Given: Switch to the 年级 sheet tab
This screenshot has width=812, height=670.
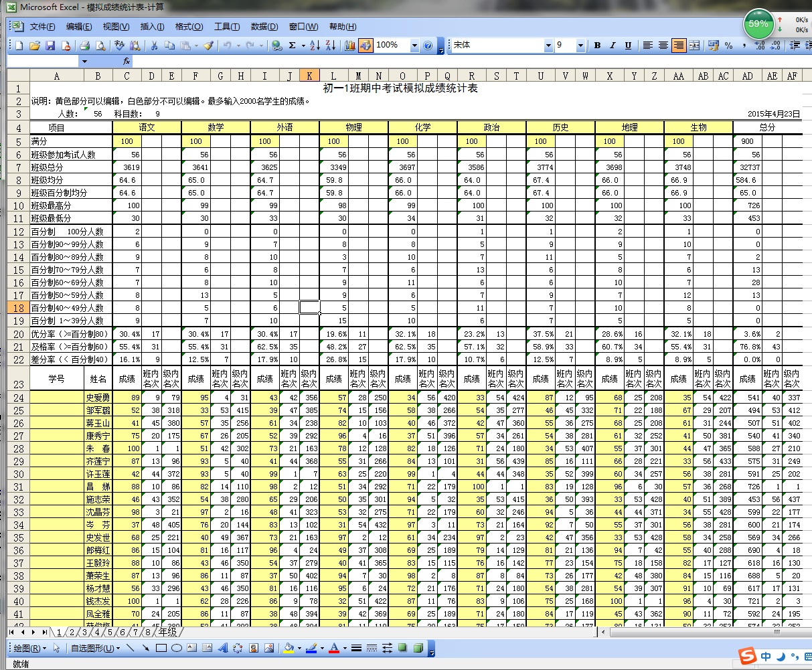Looking at the screenshot, I should pyautogui.click(x=167, y=632).
